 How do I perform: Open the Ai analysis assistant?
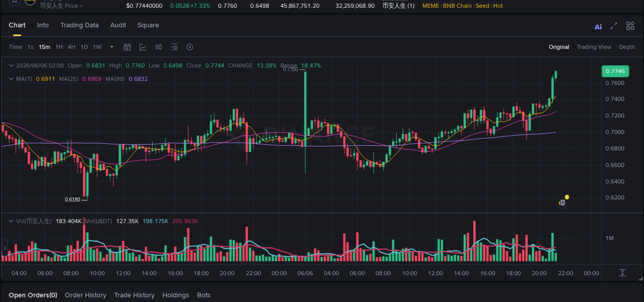598,26
